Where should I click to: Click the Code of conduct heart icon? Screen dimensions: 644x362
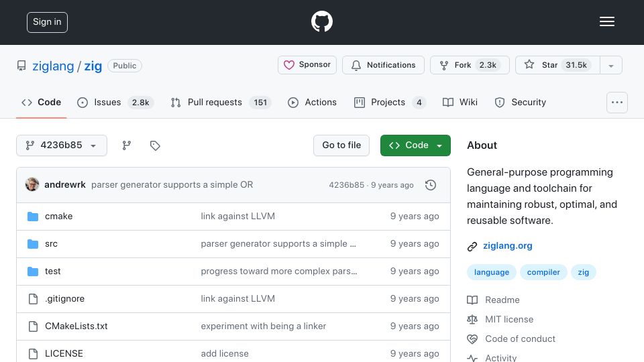472,339
